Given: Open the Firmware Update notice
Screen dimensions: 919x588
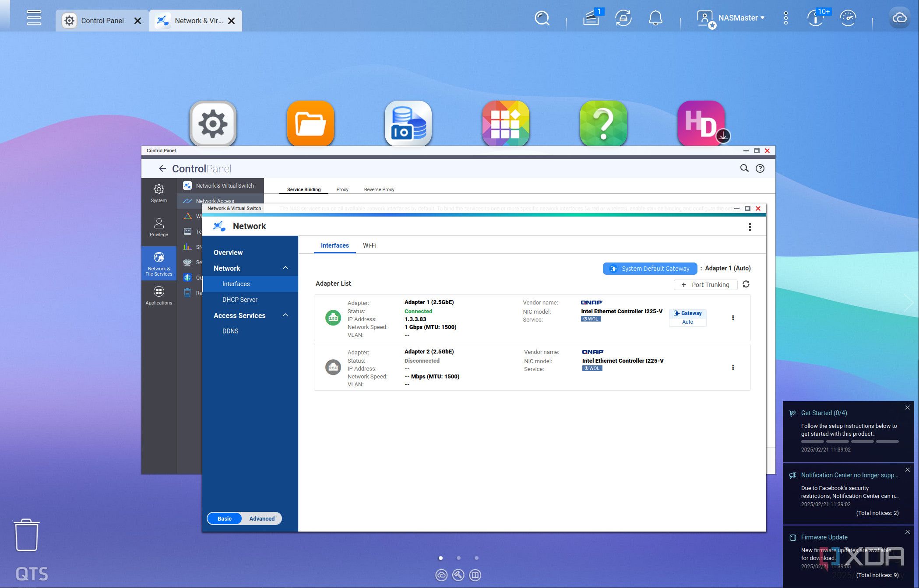Looking at the screenshot, I should click(824, 537).
